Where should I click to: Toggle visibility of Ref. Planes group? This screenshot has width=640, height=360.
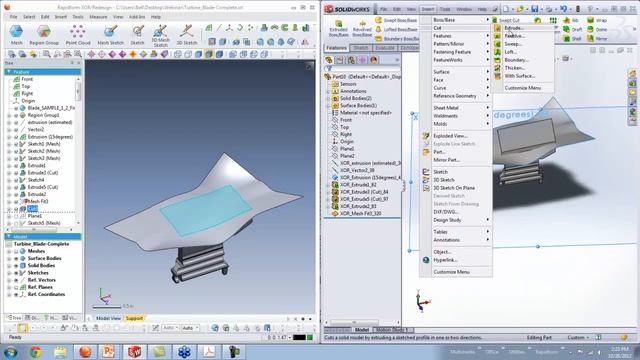tap(16, 287)
